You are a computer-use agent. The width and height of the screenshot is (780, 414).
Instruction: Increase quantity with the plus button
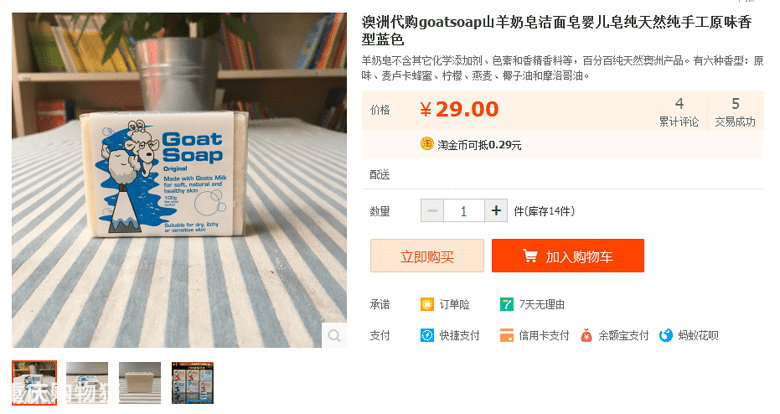click(x=496, y=210)
